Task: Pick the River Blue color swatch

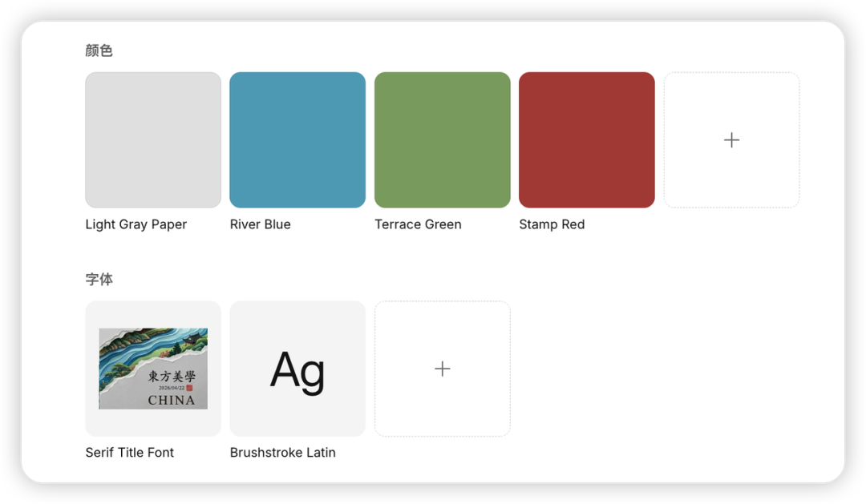Action: (x=297, y=140)
